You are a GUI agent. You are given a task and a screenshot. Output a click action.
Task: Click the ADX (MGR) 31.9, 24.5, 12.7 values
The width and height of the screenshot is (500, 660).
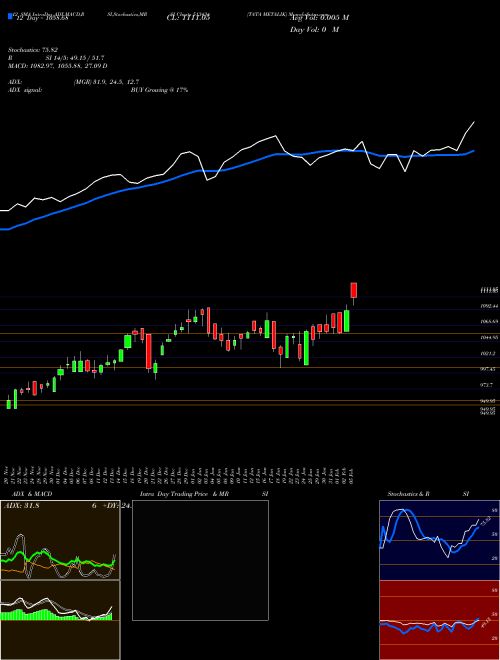106,82
